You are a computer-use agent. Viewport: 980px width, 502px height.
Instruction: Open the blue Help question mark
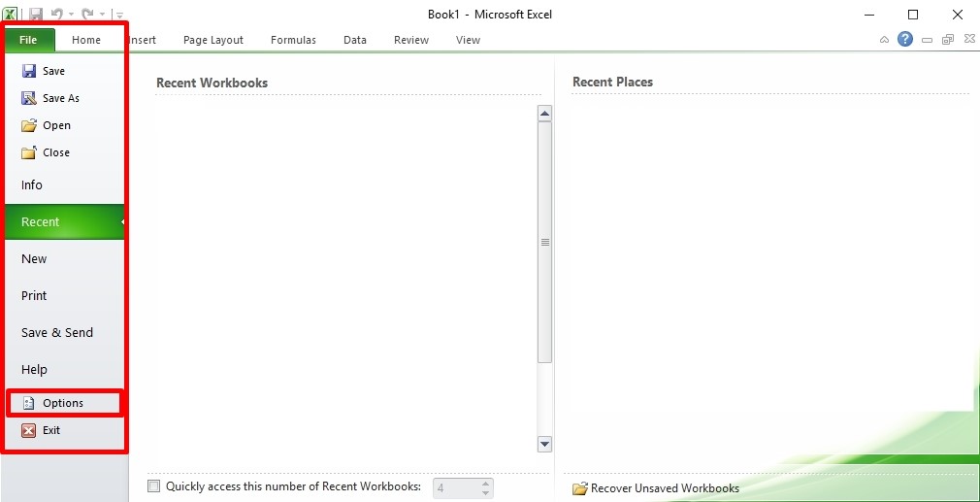(905, 40)
